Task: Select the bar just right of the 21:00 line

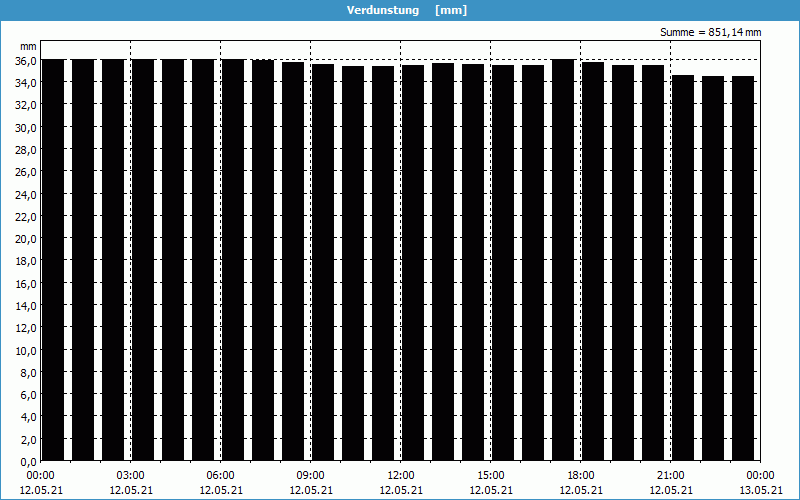Action: tap(683, 268)
